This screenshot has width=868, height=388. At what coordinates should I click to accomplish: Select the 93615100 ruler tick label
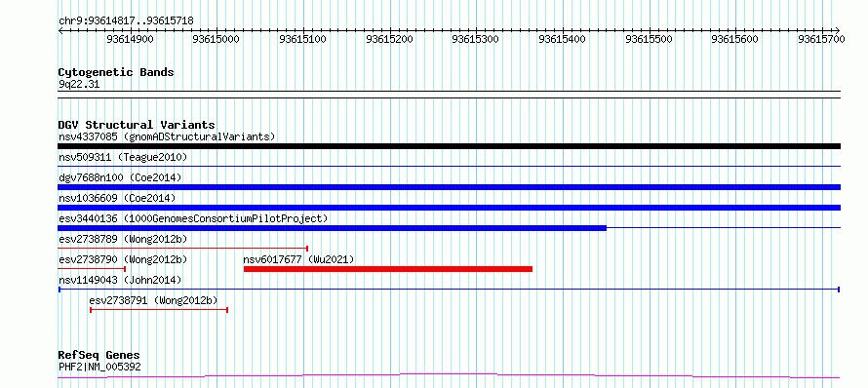[x=302, y=39]
